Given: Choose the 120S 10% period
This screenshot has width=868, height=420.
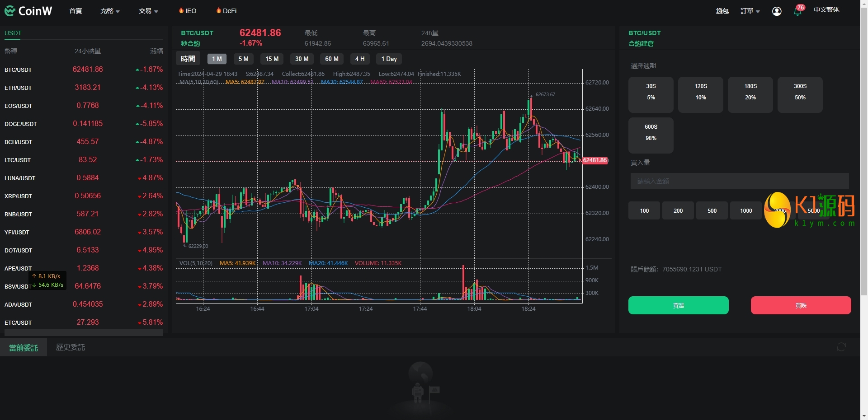Looking at the screenshot, I should (x=701, y=95).
